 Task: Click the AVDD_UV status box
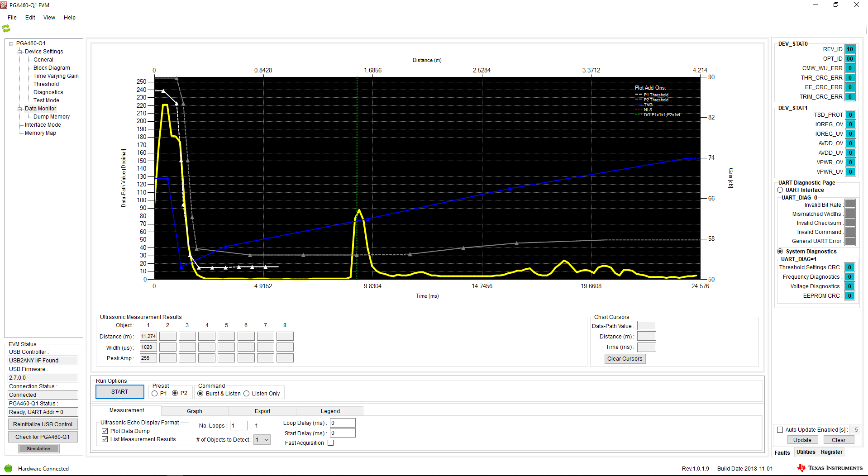pyautogui.click(x=850, y=153)
